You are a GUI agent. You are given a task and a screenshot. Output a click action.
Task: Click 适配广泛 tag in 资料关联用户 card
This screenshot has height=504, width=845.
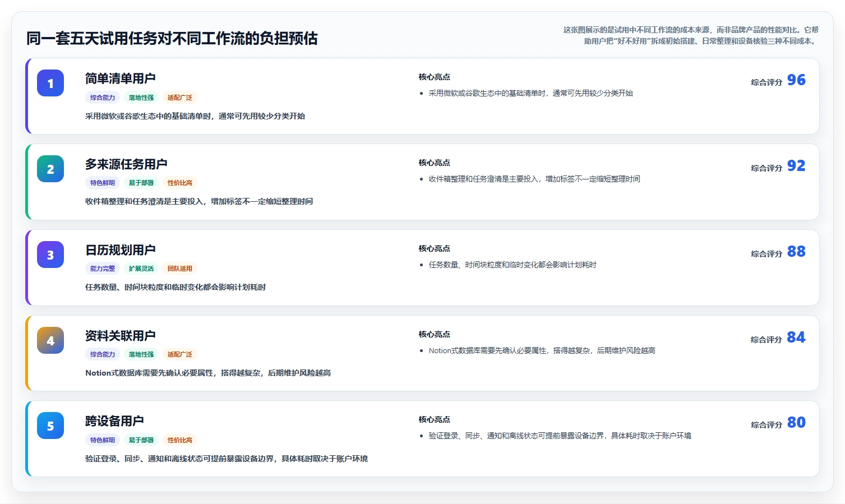point(180,354)
